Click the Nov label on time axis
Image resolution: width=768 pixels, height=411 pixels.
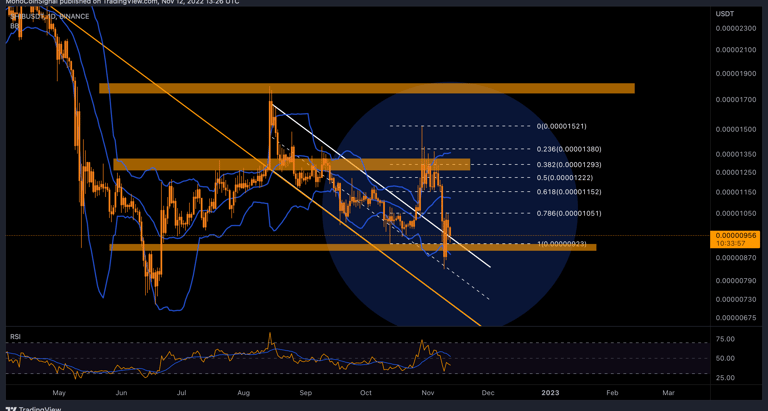pyautogui.click(x=428, y=393)
